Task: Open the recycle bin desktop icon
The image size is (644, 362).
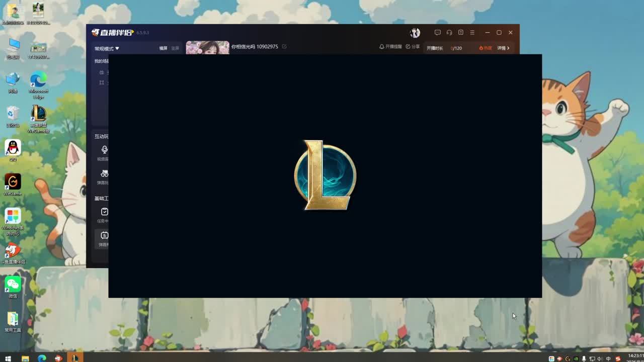Action: pos(13,117)
